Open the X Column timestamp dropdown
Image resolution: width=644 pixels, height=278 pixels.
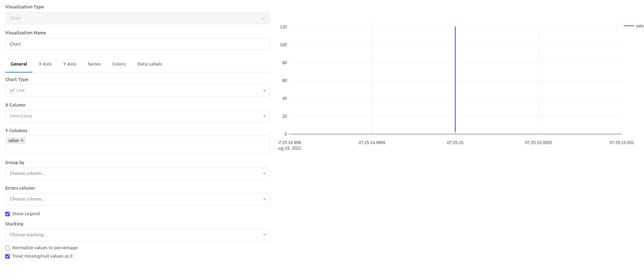(137, 116)
